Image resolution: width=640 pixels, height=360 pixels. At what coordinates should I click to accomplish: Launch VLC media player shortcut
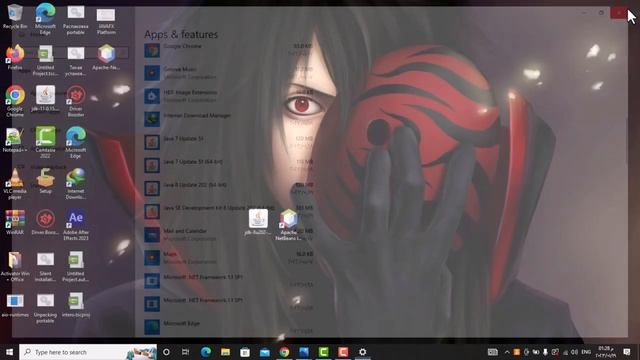pyautogui.click(x=15, y=184)
